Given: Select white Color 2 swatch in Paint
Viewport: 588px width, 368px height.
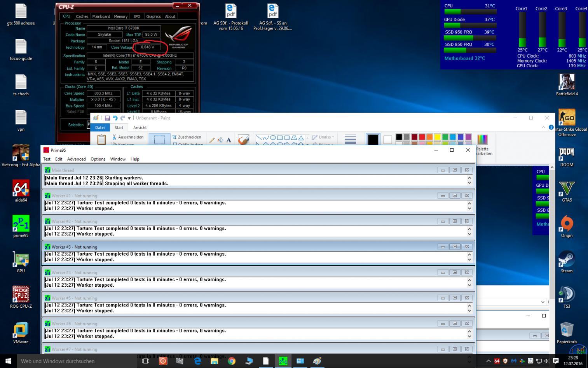Looking at the screenshot, I should [x=387, y=140].
